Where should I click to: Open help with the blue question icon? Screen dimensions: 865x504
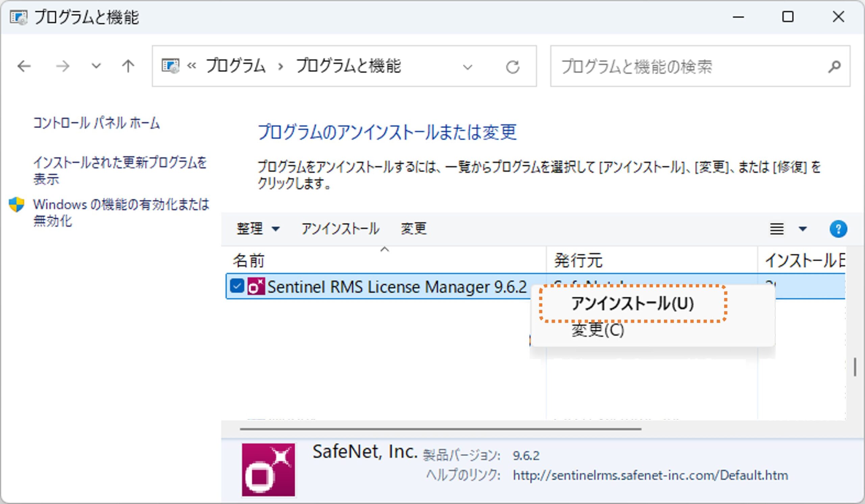[838, 229]
